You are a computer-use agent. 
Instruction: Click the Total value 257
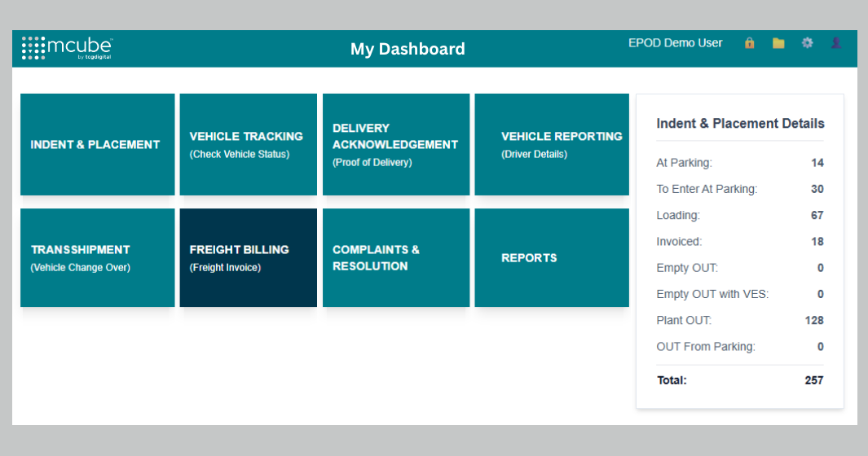pyautogui.click(x=814, y=380)
